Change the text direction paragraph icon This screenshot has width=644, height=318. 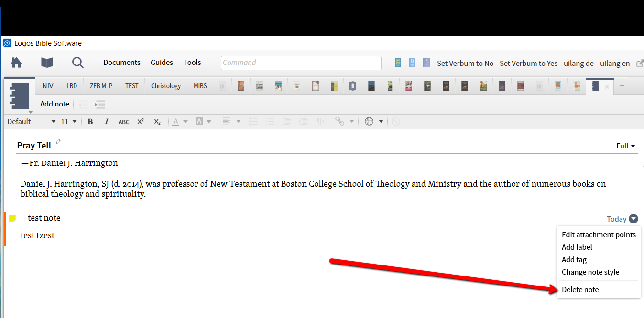(x=320, y=122)
